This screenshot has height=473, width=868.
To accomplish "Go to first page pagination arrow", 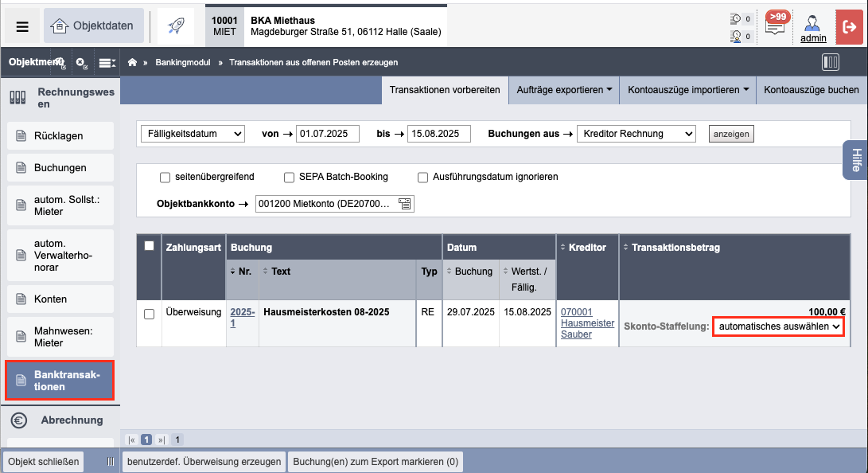I will click(132, 440).
